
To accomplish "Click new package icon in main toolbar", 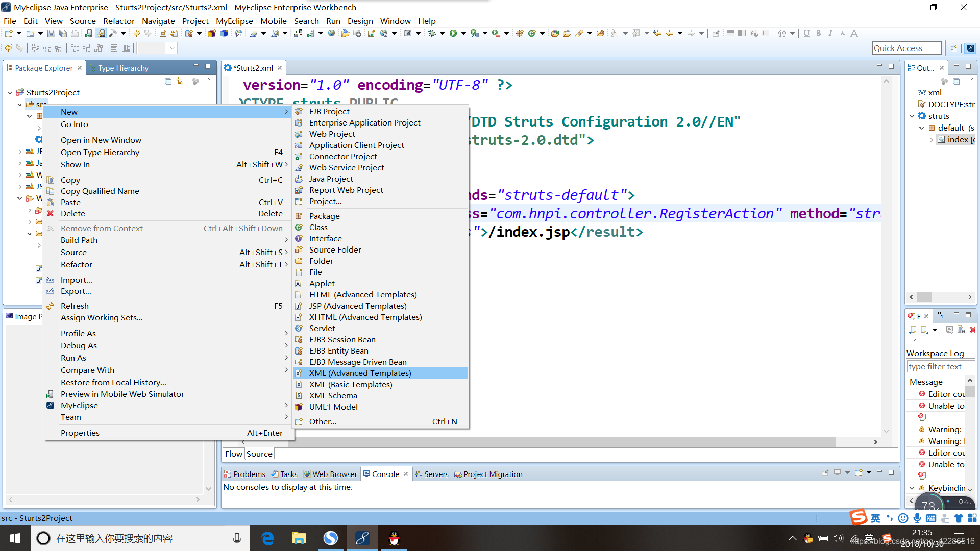I will 520,34.
